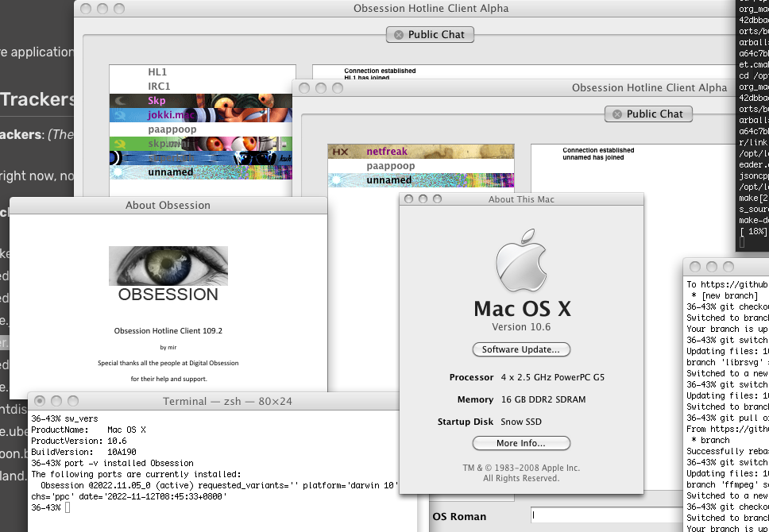769x532 pixels.
Task: Click '16 GB DDR2 SDRAM' memory text
Action: pyautogui.click(x=543, y=399)
